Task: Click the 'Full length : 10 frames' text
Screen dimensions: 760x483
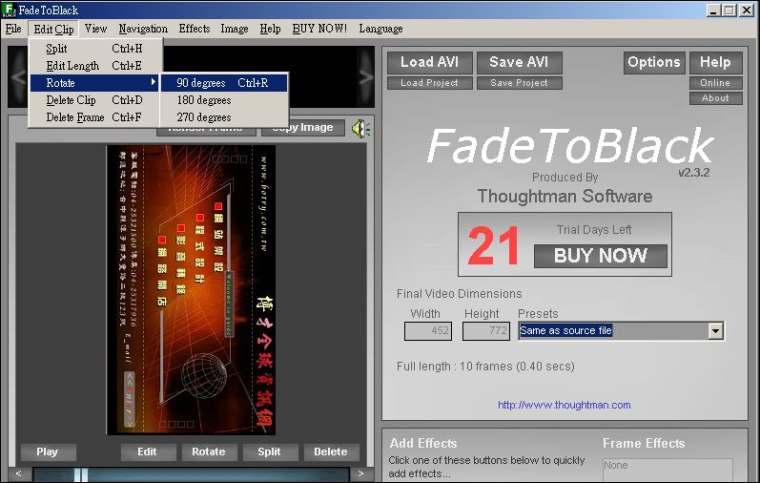Action: (x=485, y=366)
